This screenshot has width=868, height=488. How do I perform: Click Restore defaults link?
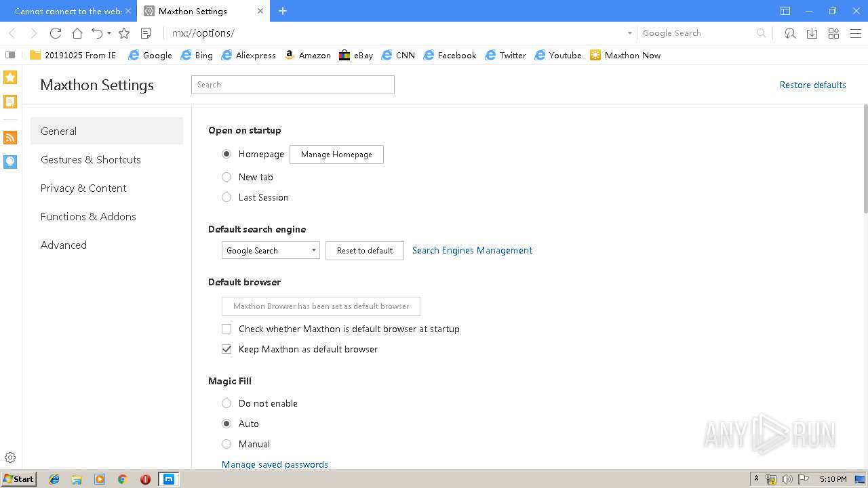click(812, 85)
